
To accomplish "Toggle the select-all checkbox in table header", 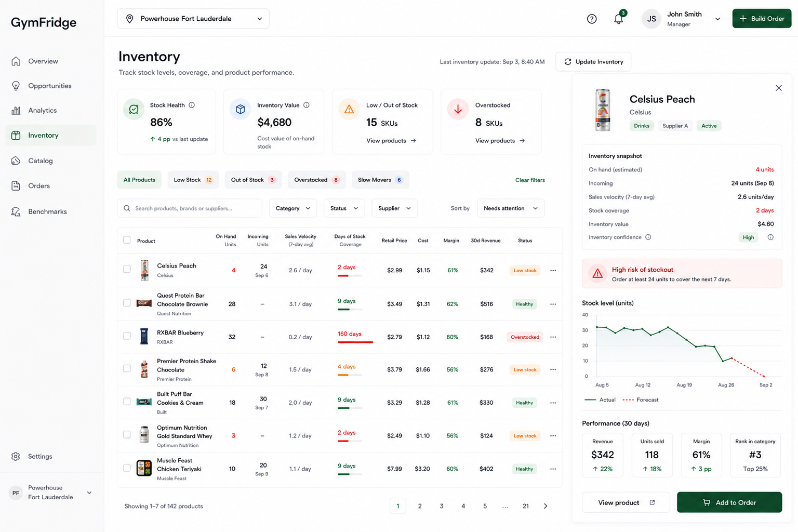I will pos(127,240).
